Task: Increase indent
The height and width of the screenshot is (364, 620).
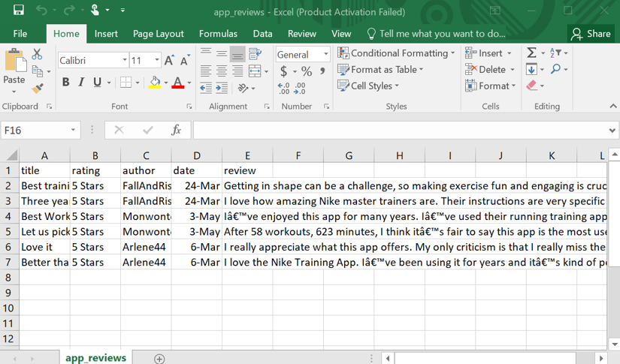Action: (x=222, y=88)
